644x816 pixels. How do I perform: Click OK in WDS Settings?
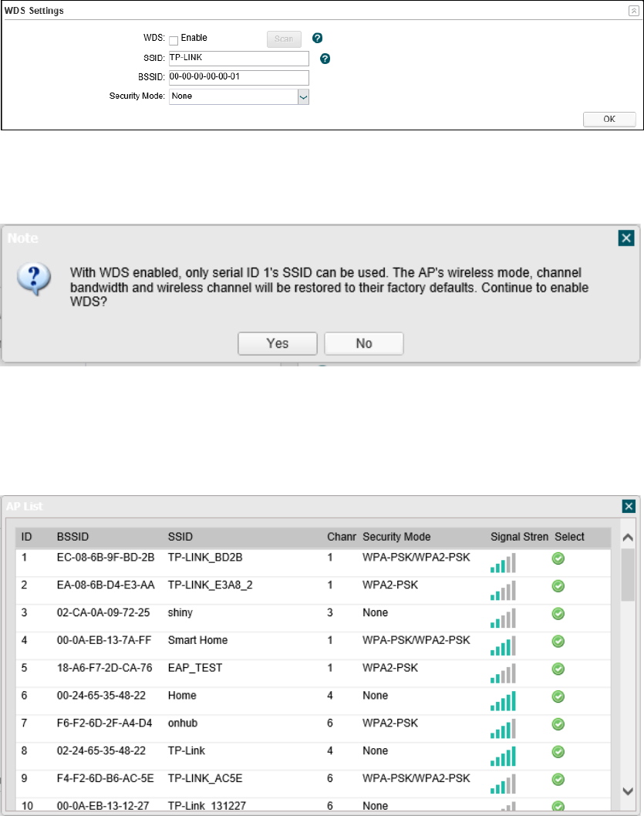tap(609, 120)
